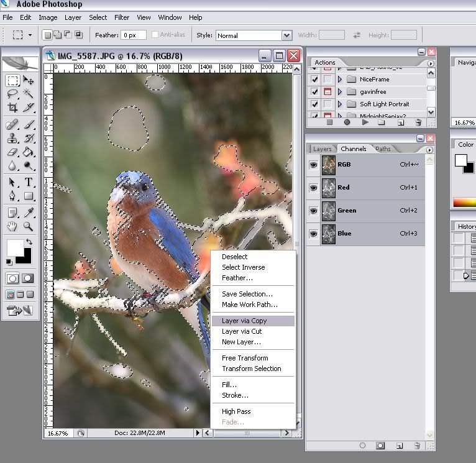Viewport: 476px width, 463px height.
Task: Select the Magic Wand tool
Action: pos(28,94)
